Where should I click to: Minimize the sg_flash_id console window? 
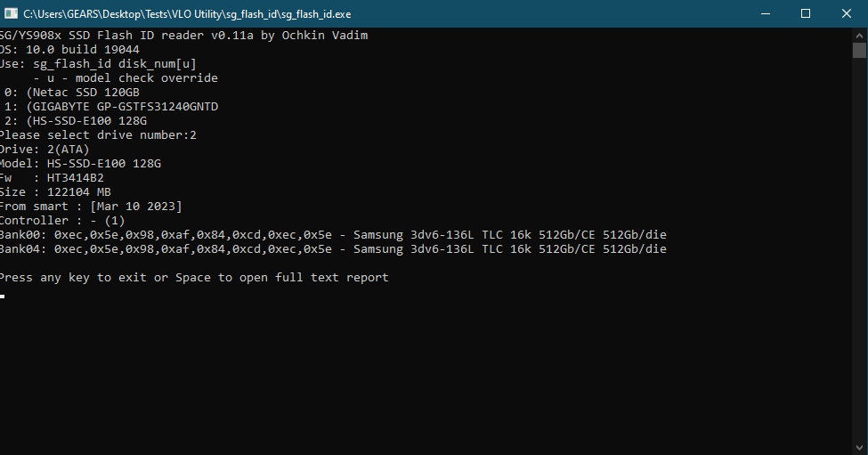pyautogui.click(x=765, y=13)
